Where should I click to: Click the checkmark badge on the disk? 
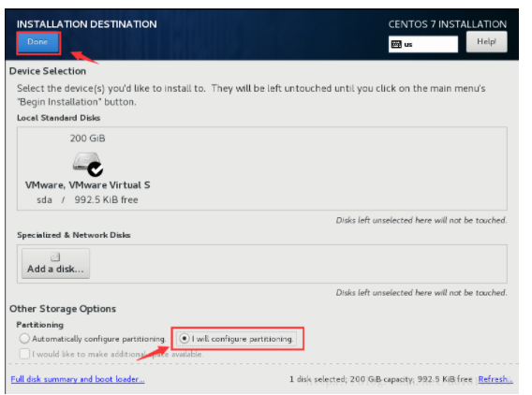tap(96, 168)
